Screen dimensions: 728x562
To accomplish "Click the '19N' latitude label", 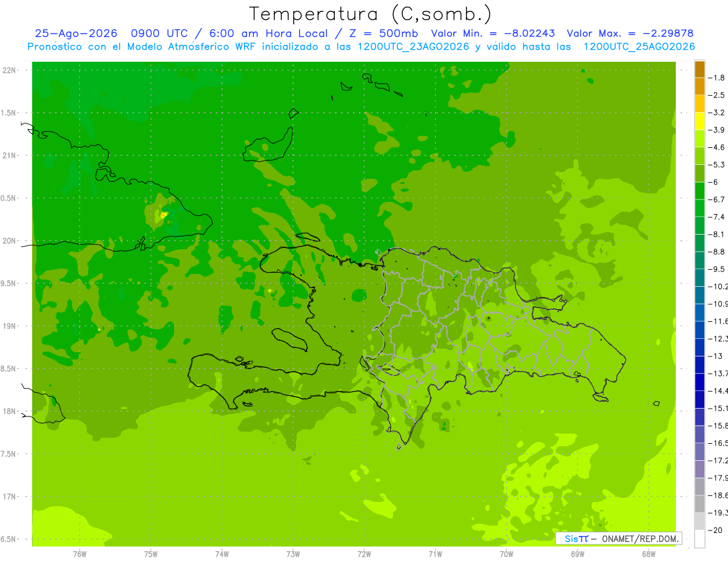I will (x=10, y=326).
